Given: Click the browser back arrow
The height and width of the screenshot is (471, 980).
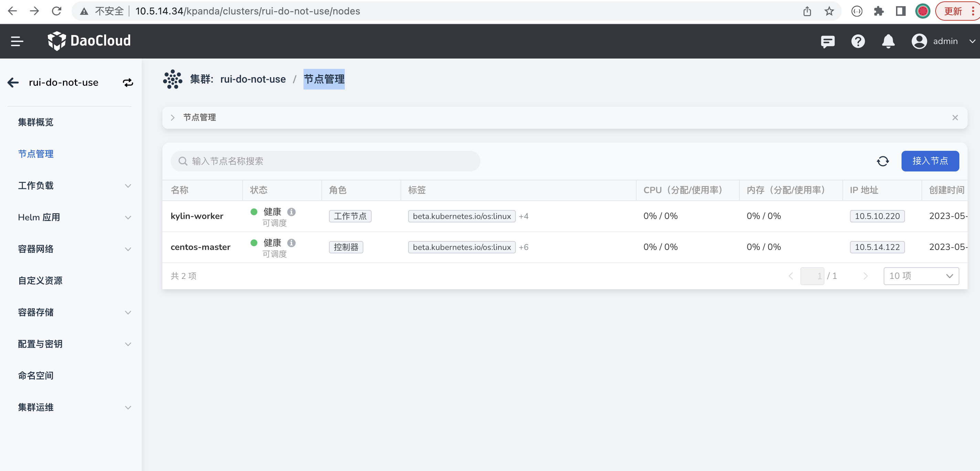Looking at the screenshot, I should (12, 11).
